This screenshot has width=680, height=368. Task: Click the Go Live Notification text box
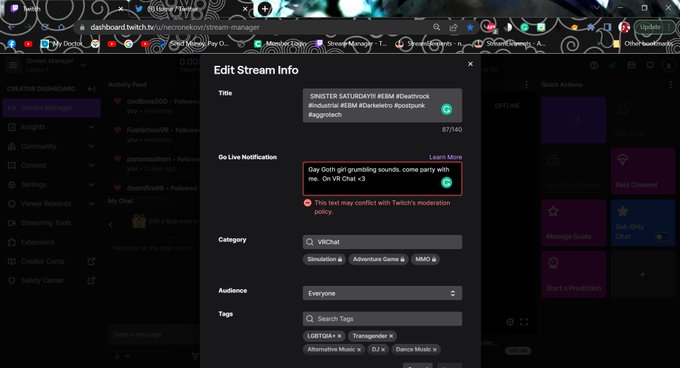pyautogui.click(x=382, y=179)
